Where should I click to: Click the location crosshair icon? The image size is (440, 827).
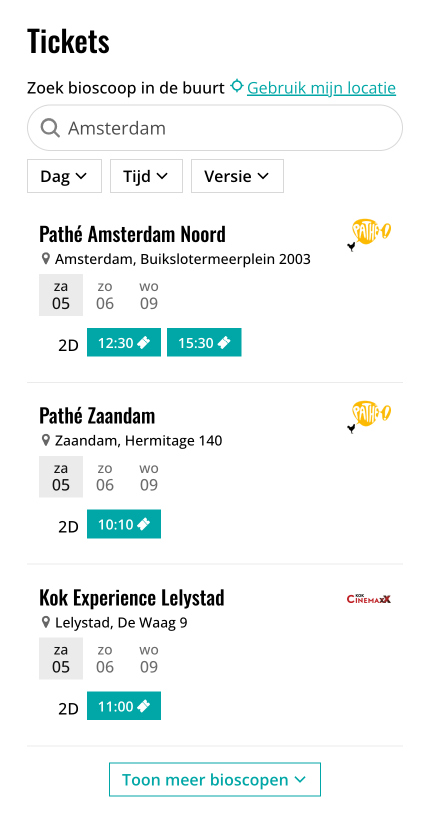tap(237, 86)
